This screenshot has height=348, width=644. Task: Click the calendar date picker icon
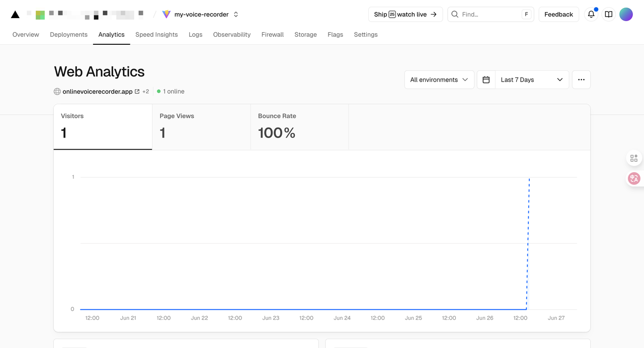(x=486, y=80)
